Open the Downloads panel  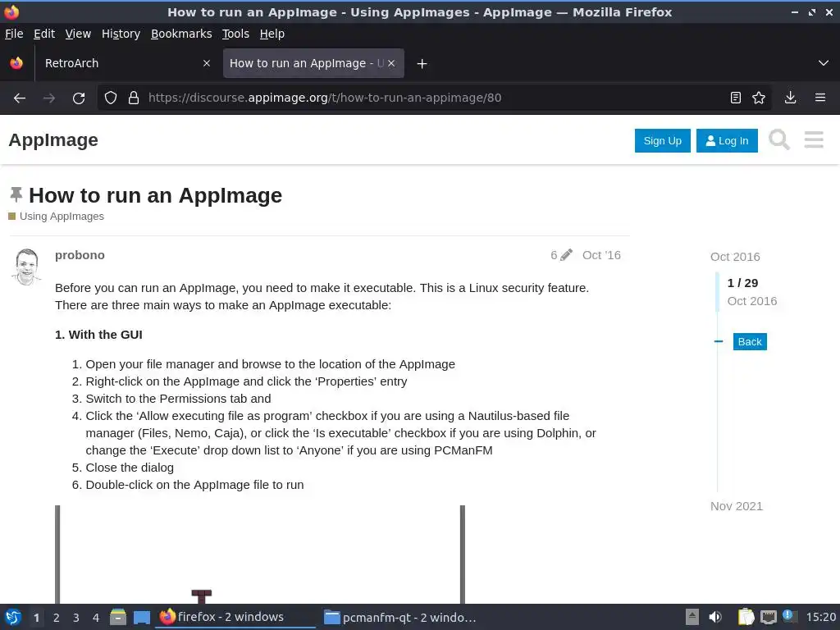(x=790, y=98)
